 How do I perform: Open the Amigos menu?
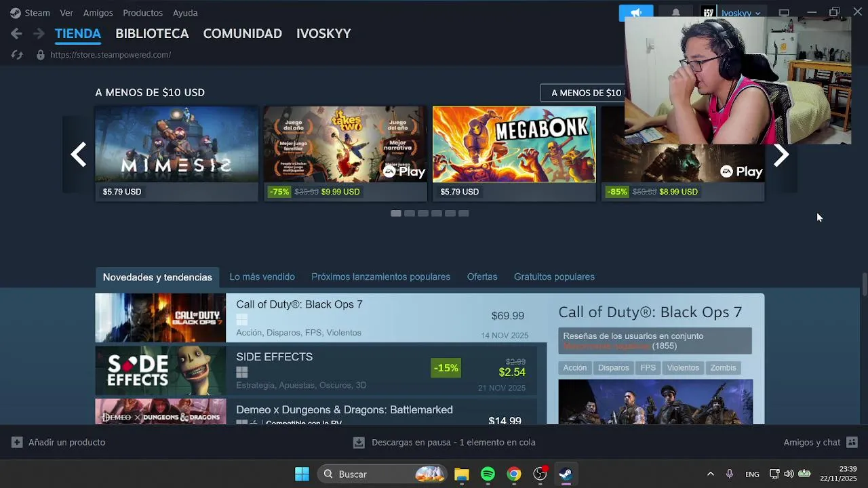(98, 13)
